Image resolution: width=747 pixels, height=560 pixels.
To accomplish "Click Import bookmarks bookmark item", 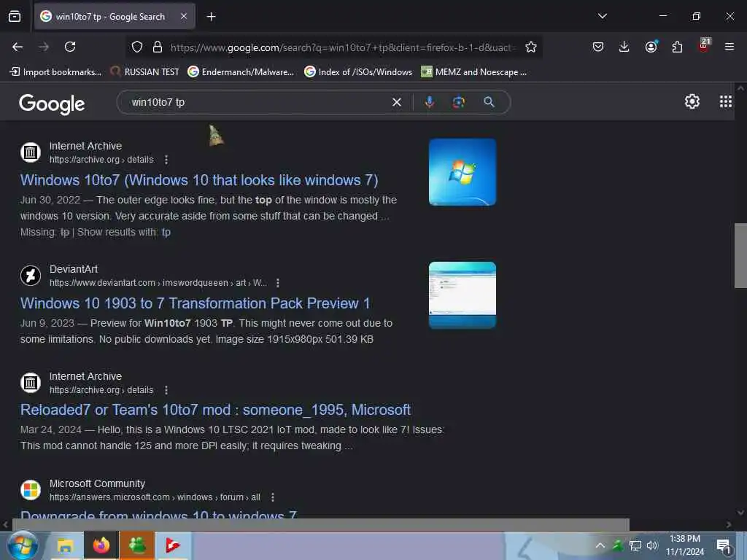I will tap(55, 72).
